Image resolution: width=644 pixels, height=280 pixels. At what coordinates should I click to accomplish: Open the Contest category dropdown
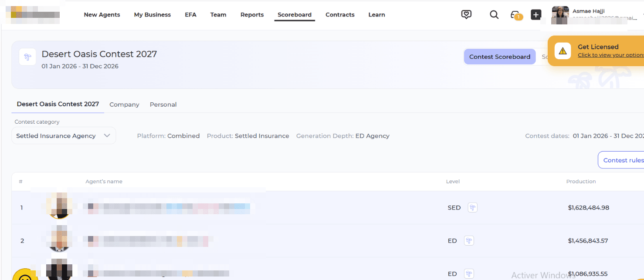64,136
